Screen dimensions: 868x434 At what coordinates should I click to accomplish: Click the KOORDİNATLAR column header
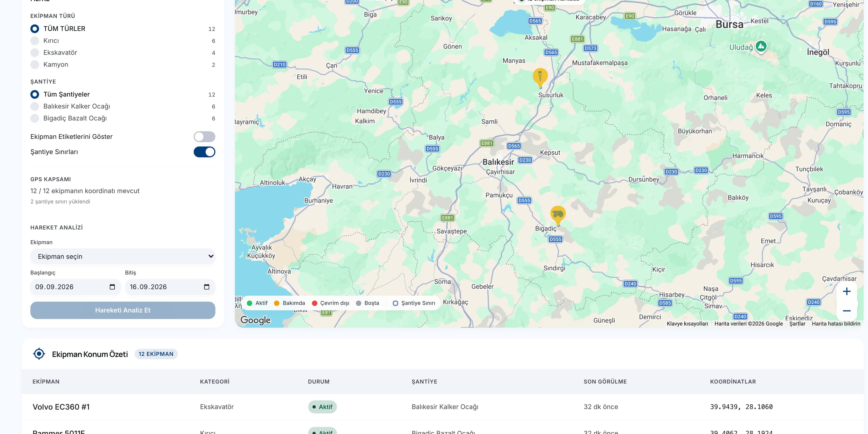coord(733,381)
